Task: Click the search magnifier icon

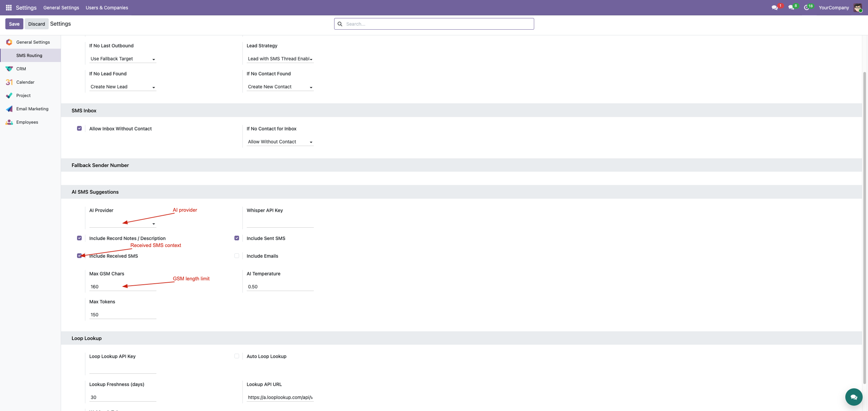Action: pos(340,24)
